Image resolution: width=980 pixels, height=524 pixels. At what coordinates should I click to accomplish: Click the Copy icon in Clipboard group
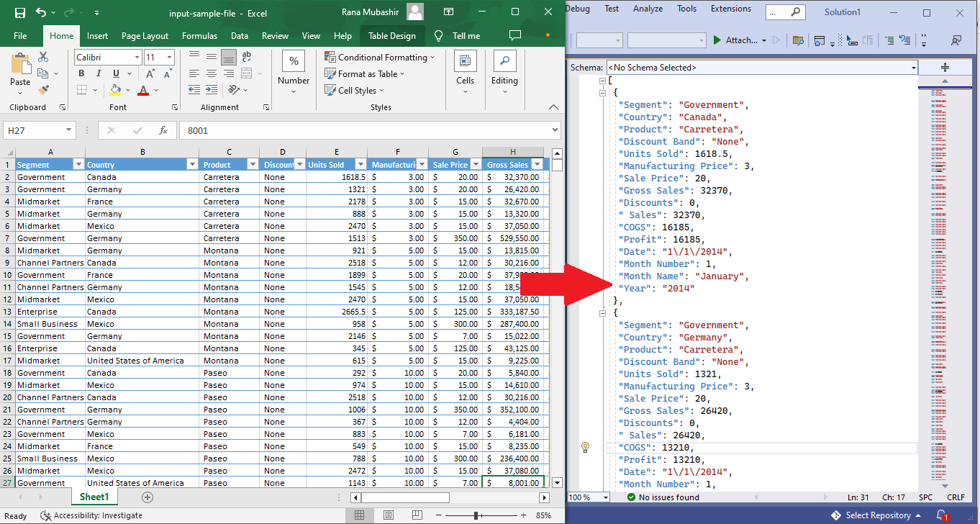42,73
